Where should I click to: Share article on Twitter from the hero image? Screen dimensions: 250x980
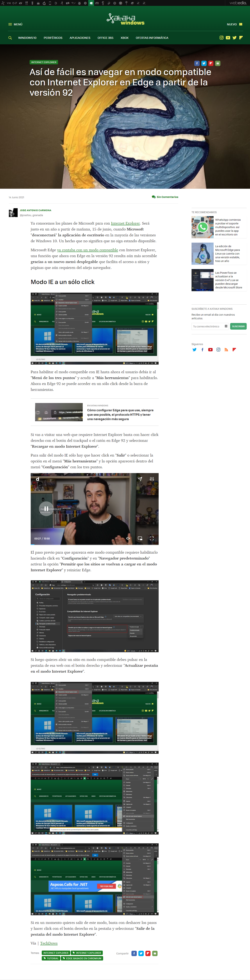coord(204,63)
